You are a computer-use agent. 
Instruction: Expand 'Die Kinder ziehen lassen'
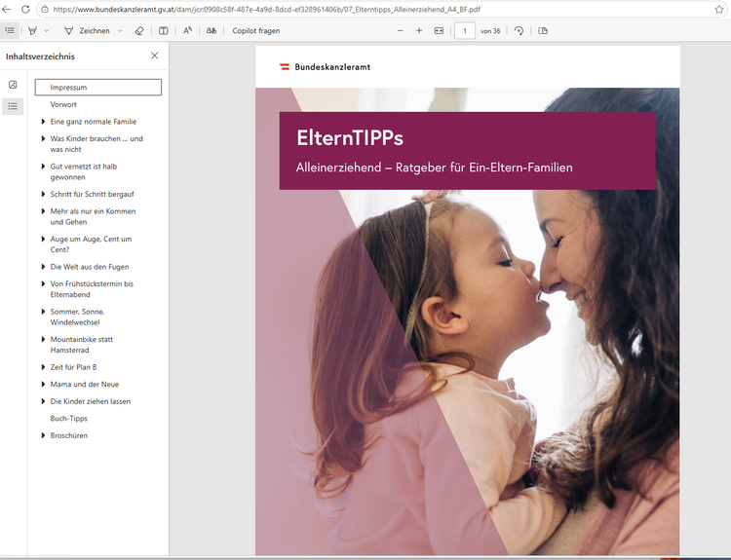click(43, 401)
